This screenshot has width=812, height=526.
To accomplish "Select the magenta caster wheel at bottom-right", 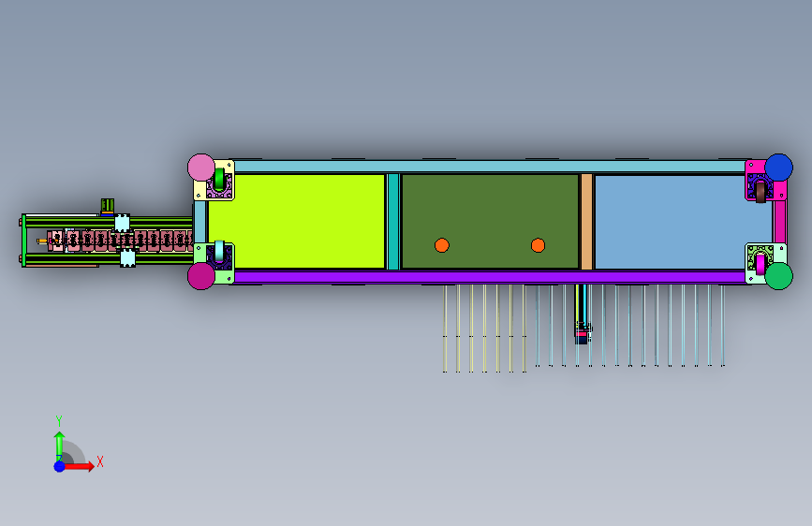I will coord(760,265).
